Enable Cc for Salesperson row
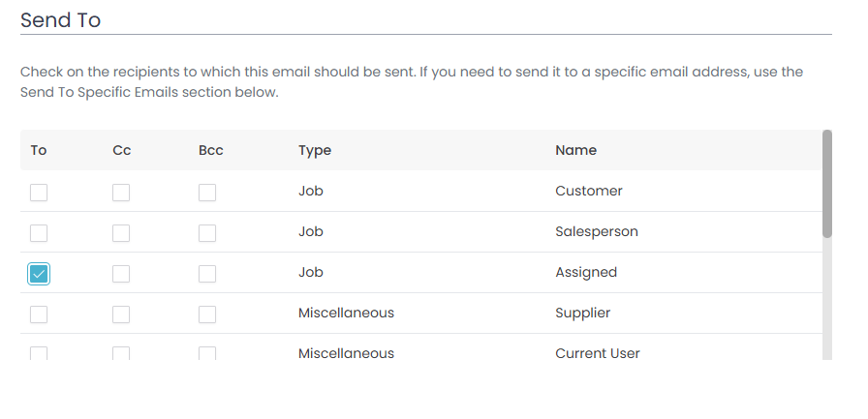868x419 pixels. [121, 233]
